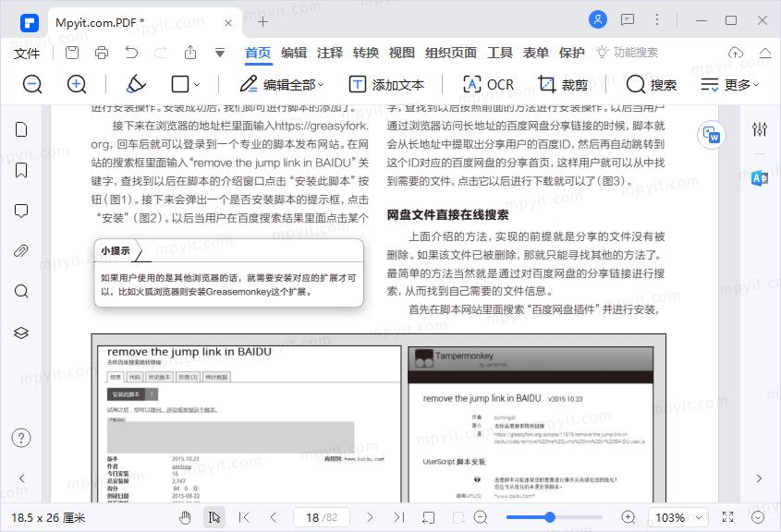Click the help question mark button
The image size is (781, 532).
(x=22, y=439)
